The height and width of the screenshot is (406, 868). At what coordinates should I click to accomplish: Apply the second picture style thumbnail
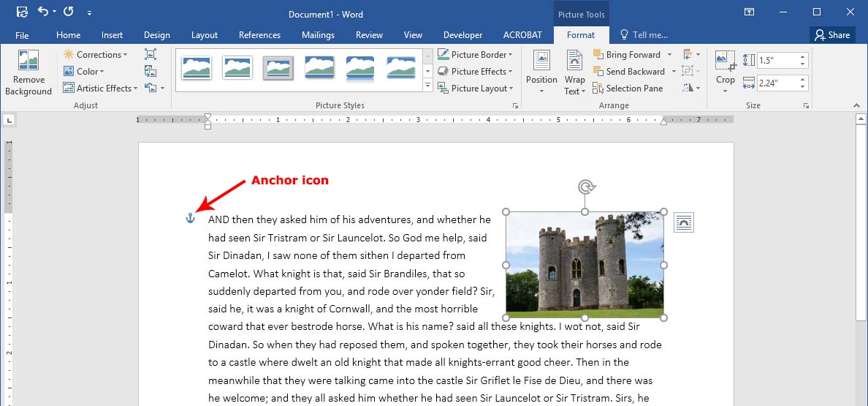point(237,67)
